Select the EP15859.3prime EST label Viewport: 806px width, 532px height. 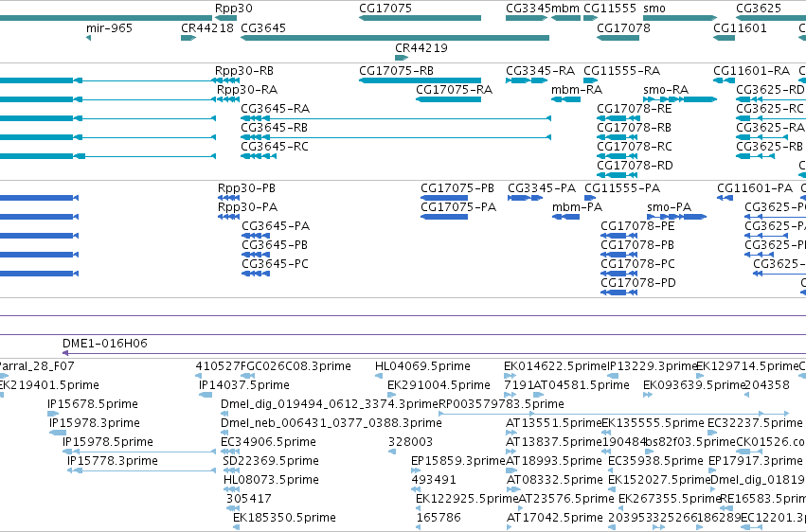coord(458,461)
